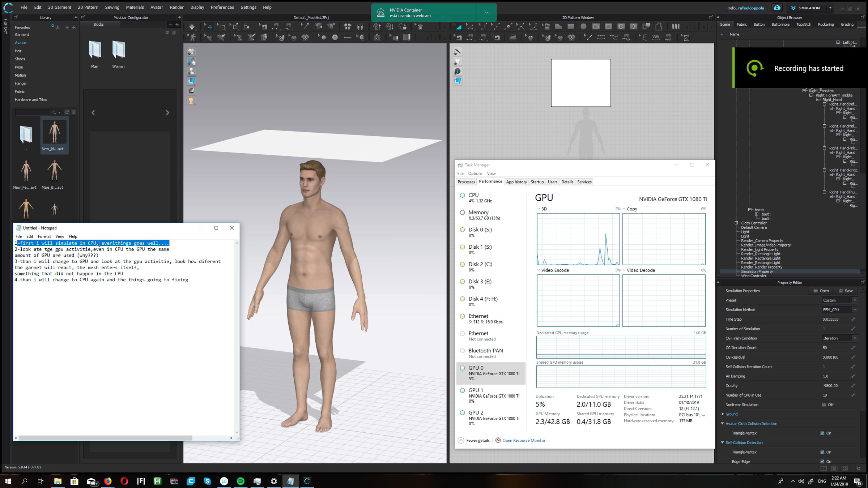The image size is (868, 488).
Task: Click the Library list view icon beside search
Action: [74, 112]
